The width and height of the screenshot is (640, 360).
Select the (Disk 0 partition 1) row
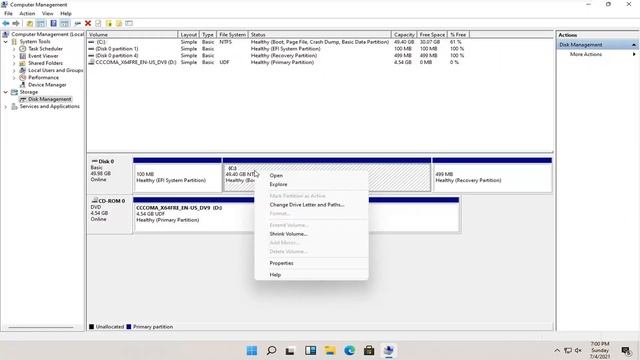[x=278, y=49]
